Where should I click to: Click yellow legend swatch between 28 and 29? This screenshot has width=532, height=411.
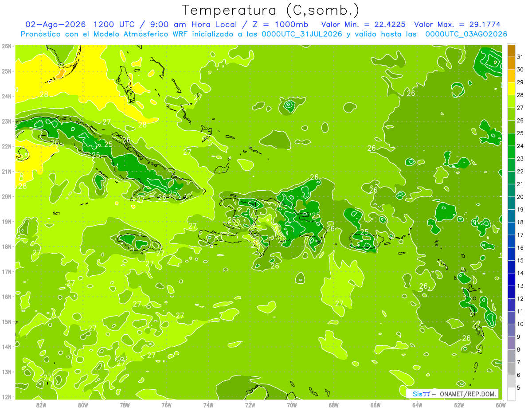511,89
